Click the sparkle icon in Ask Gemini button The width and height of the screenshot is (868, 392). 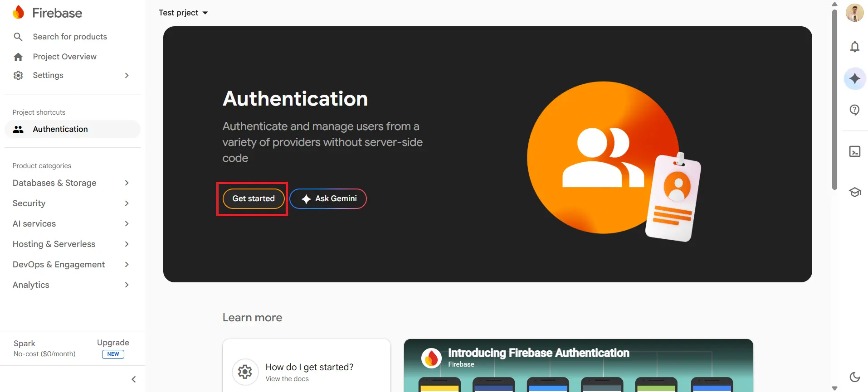pyautogui.click(x=306, y=199)
